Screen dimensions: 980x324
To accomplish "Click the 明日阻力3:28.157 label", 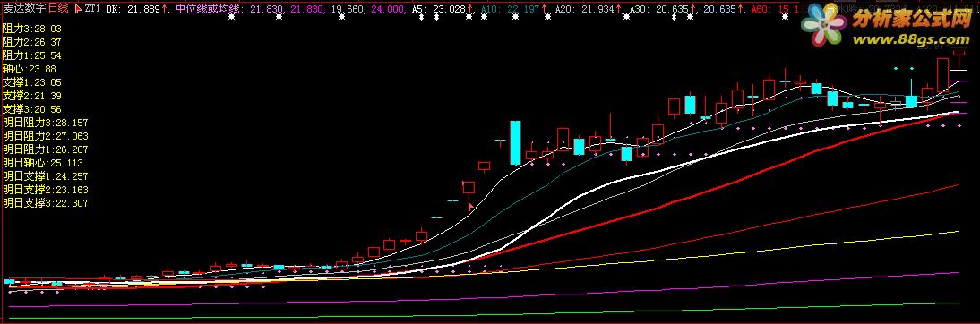I will pos(46,123).
